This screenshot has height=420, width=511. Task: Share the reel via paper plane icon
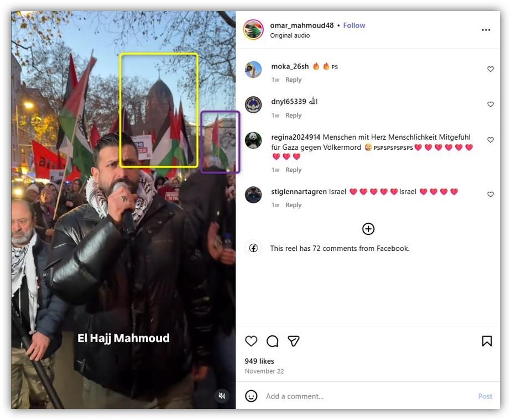[293, 341]
